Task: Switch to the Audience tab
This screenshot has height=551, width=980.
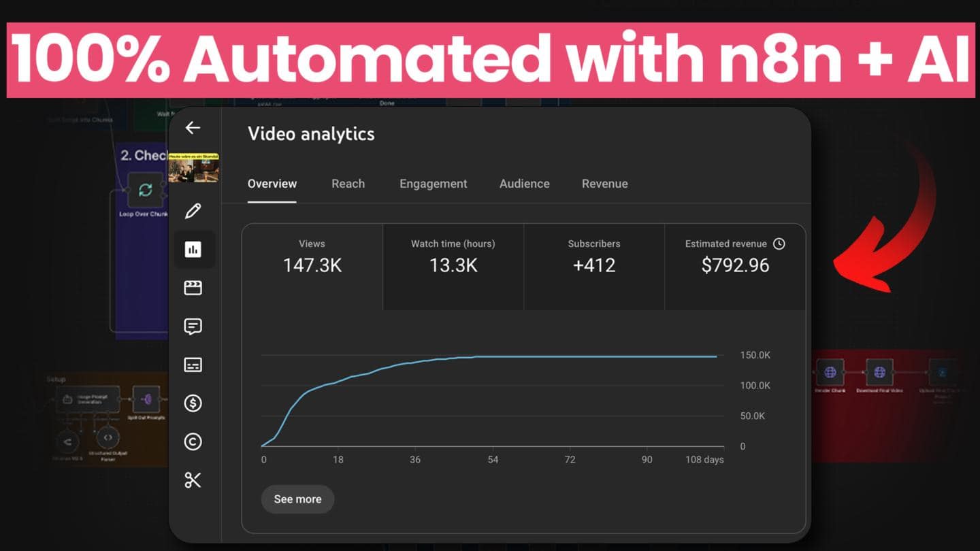Action: point(525,184)
